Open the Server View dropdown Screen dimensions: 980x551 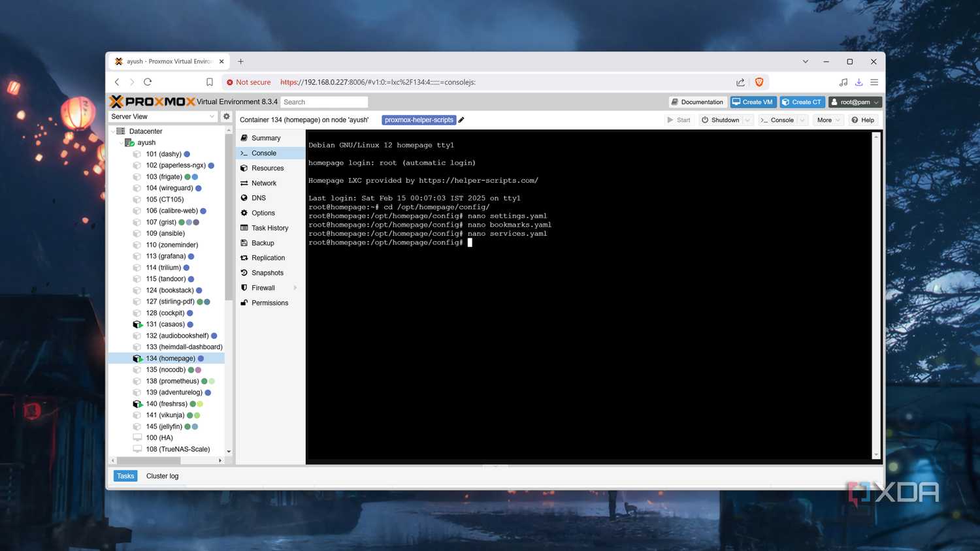[x=163, y=116]
